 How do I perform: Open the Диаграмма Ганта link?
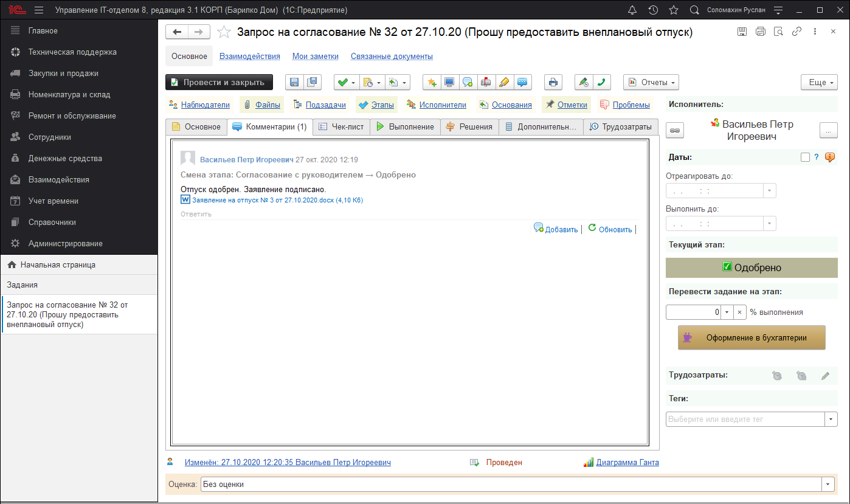coord(627,462)
